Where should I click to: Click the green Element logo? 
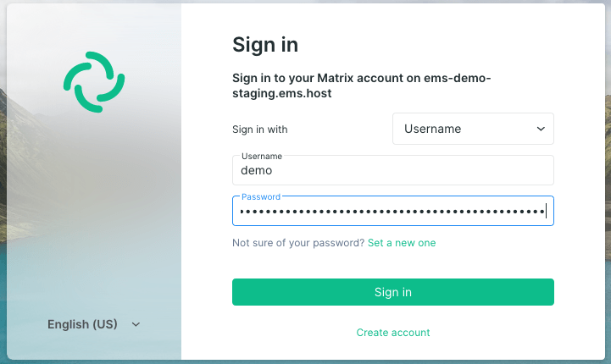point(94,82)
